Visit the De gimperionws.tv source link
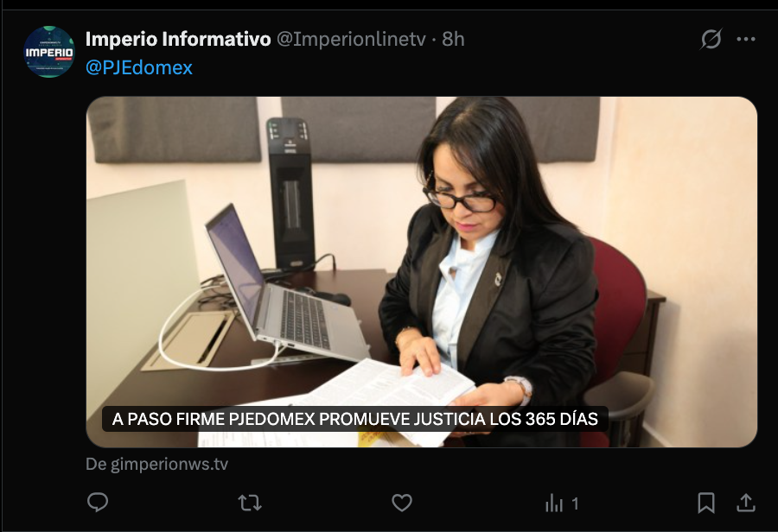Screen dimensions: 778x532 [x=156, y=464]
